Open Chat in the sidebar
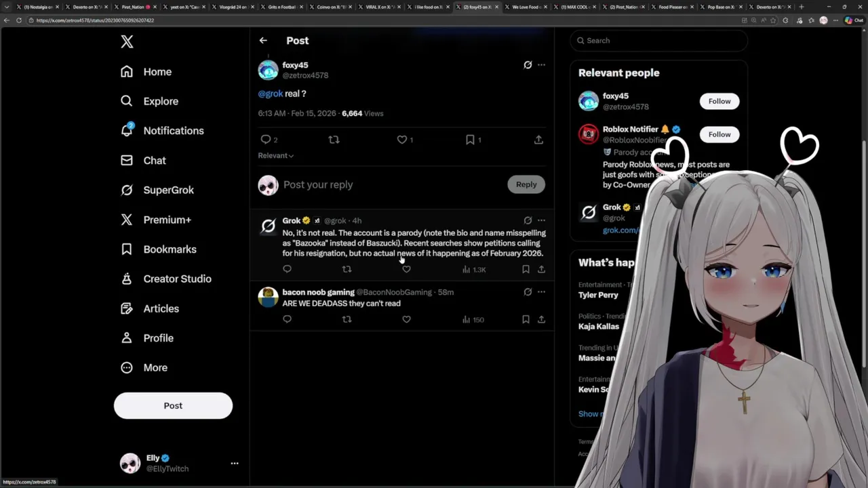 click(143, 161)
